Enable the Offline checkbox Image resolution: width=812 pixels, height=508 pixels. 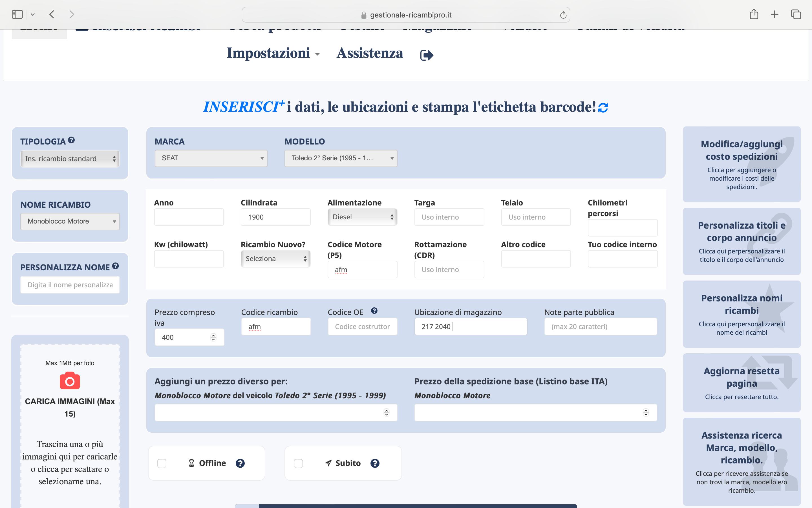coord(162,463)
